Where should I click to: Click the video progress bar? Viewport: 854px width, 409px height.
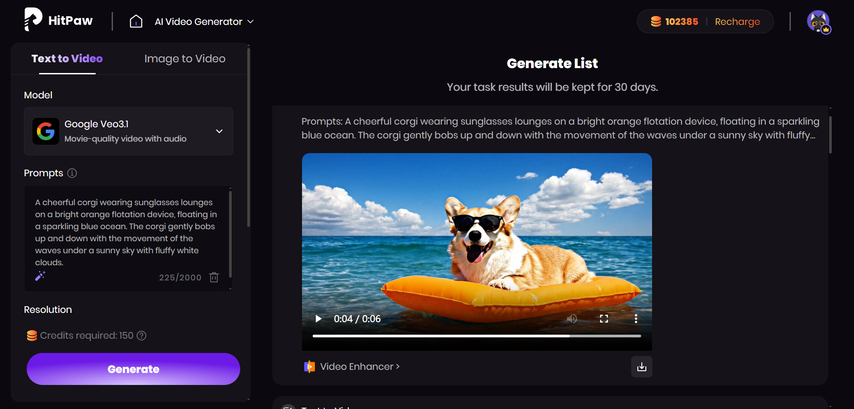(477, 336)
